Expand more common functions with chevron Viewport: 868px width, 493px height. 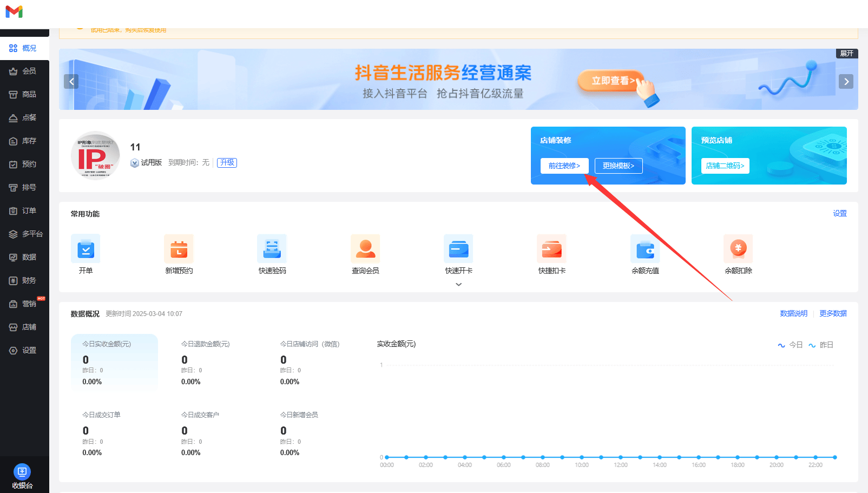pyautogui.click(x=458, y=285)
